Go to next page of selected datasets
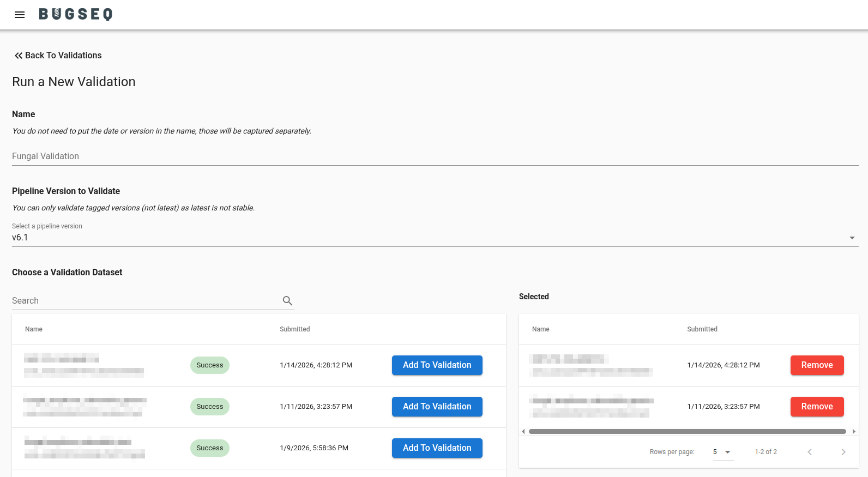Image resolution: width=868 pixels, height=477 pixels. click(x=843, y=452)
